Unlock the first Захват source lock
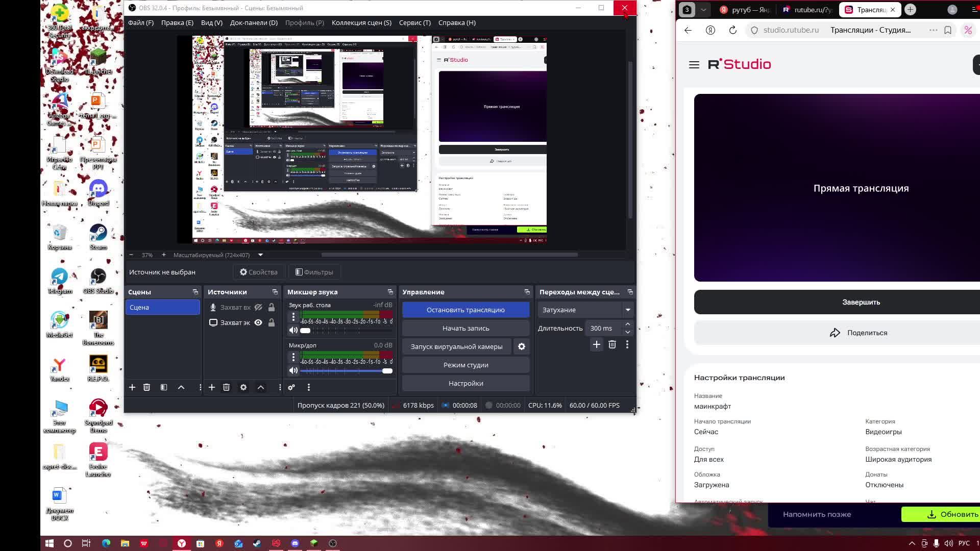980x551 pixels. pyautogui.click(x=272, y=308)
